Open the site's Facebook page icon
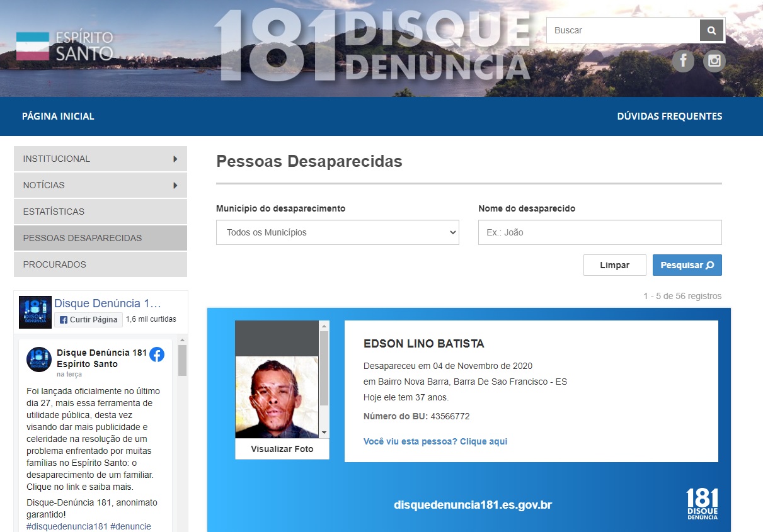The width and height of the screenshot is (763, 532). point(683,60)
